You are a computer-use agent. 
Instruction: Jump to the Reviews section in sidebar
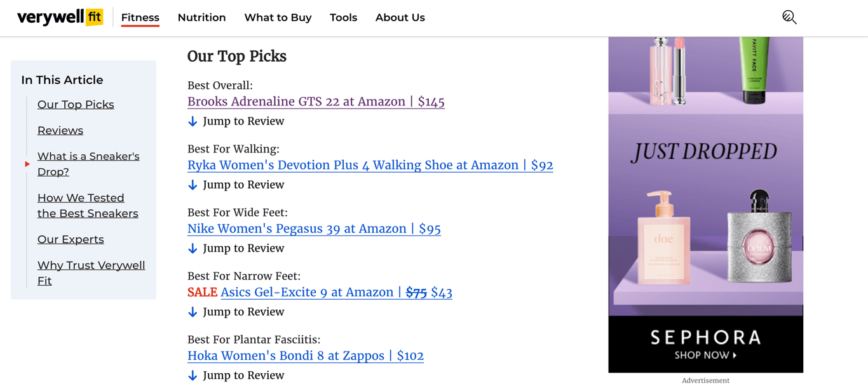point(60,130)
